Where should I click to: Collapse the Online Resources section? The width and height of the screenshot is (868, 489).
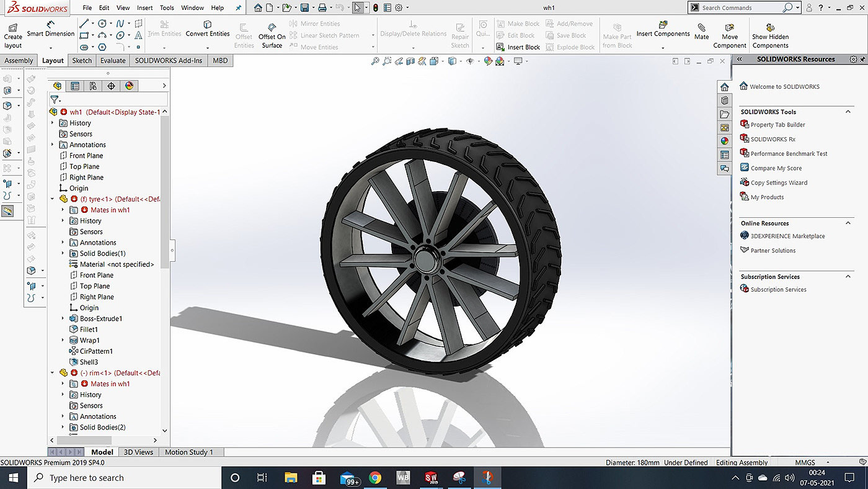click(x=849, y=223)
